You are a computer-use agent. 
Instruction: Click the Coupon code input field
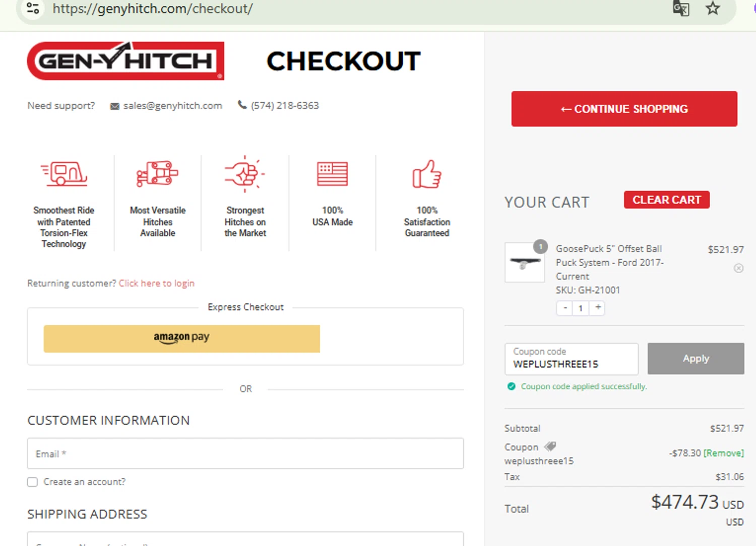tap(572, 359)
